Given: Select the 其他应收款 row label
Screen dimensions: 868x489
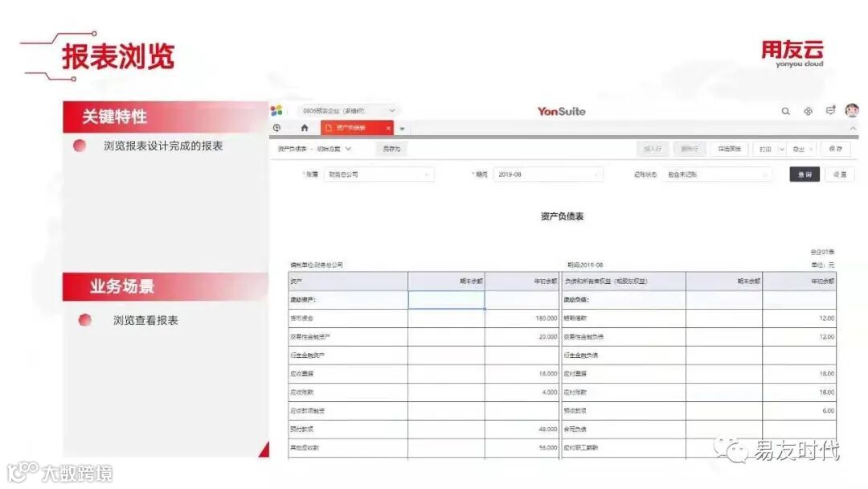Looking at the screenshot, I should (305, 447).
